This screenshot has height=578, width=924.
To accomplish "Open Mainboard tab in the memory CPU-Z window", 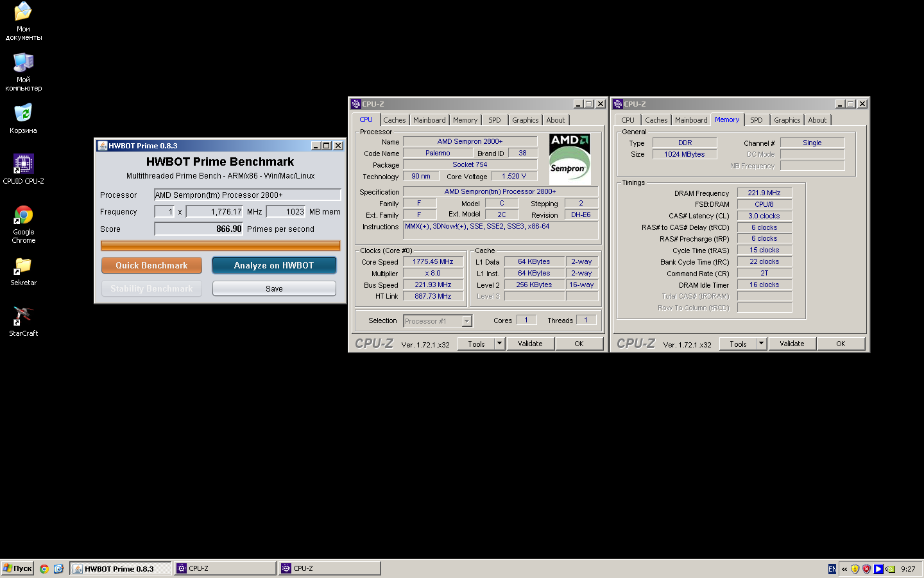I will coord(691,120).
